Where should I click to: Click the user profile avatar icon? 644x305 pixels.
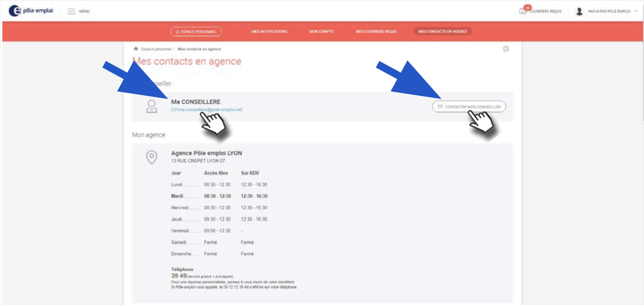tap(579, 11)
